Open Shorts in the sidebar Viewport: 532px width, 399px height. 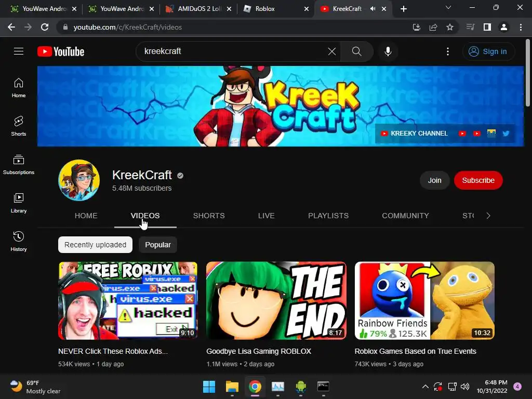click(19, 126)
